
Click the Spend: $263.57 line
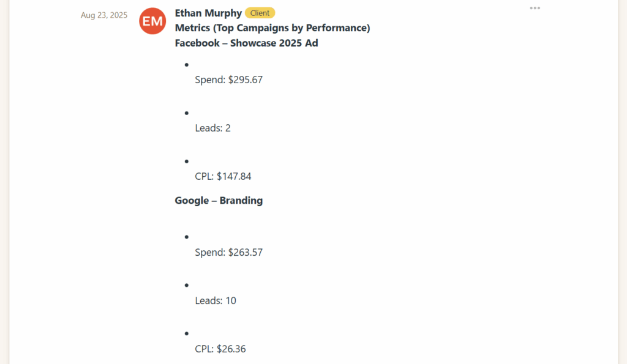coord(228,252)
